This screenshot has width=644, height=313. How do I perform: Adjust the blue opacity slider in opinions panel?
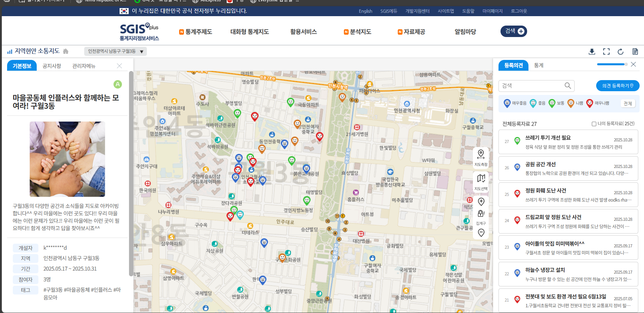(x=612, y=64)
